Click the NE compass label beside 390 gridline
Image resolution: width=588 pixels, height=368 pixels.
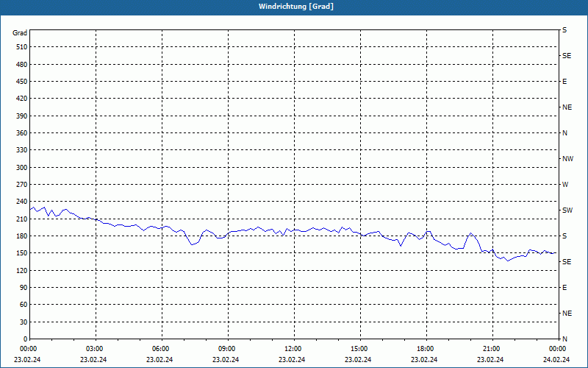[567, 107]
